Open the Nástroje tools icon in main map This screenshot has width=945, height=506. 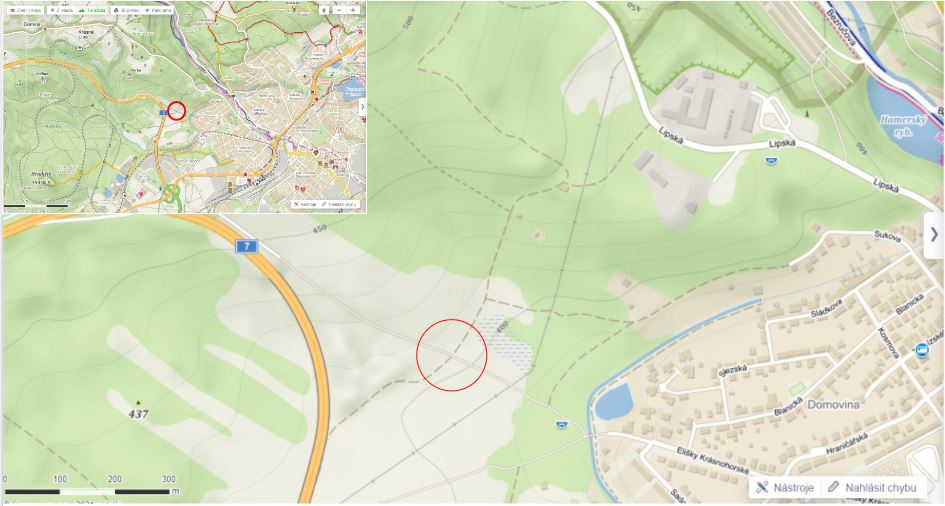coord(762,487)
